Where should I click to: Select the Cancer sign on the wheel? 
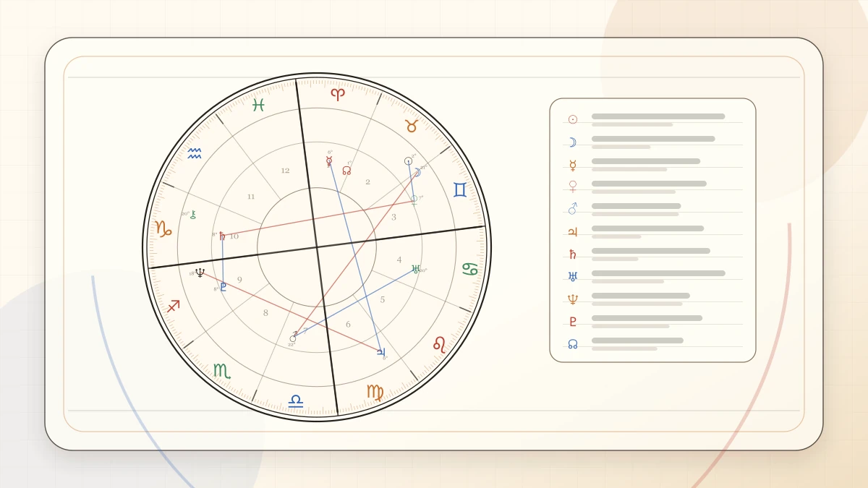coord(470,269)
